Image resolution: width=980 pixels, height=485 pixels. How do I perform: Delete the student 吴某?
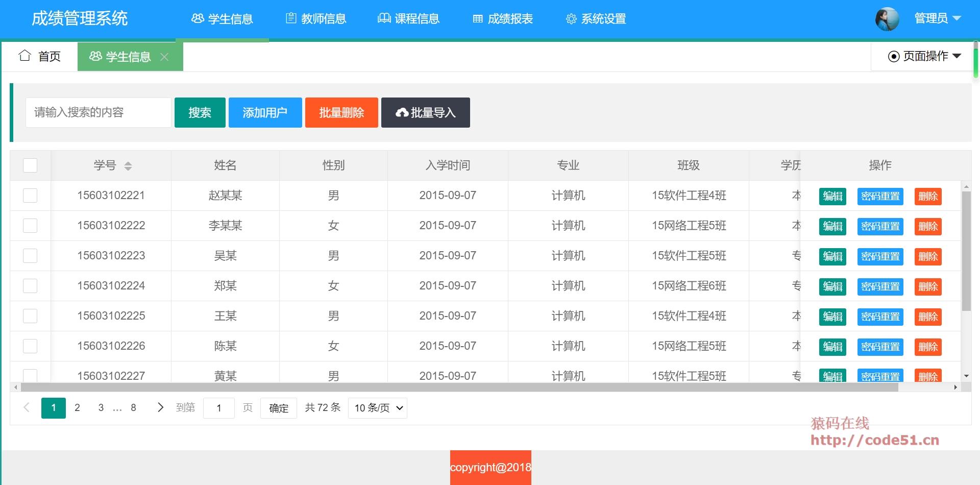[928, 256]
